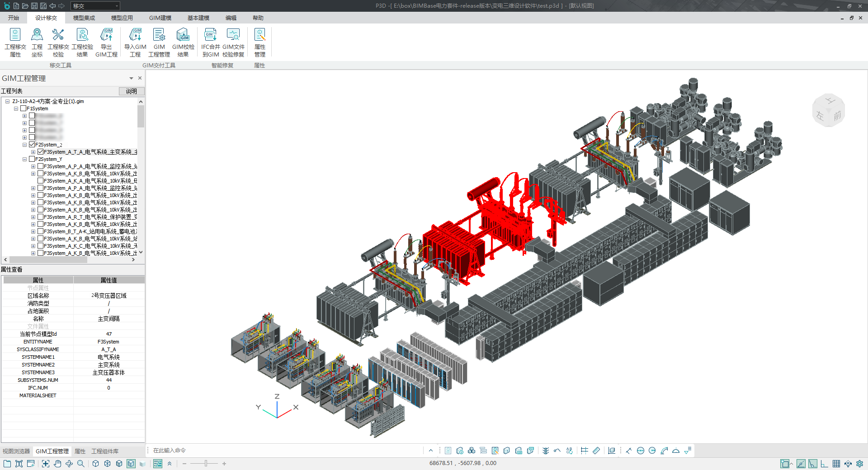Check the F1System checkbox

pyautogui.click(x=24, y=108)
